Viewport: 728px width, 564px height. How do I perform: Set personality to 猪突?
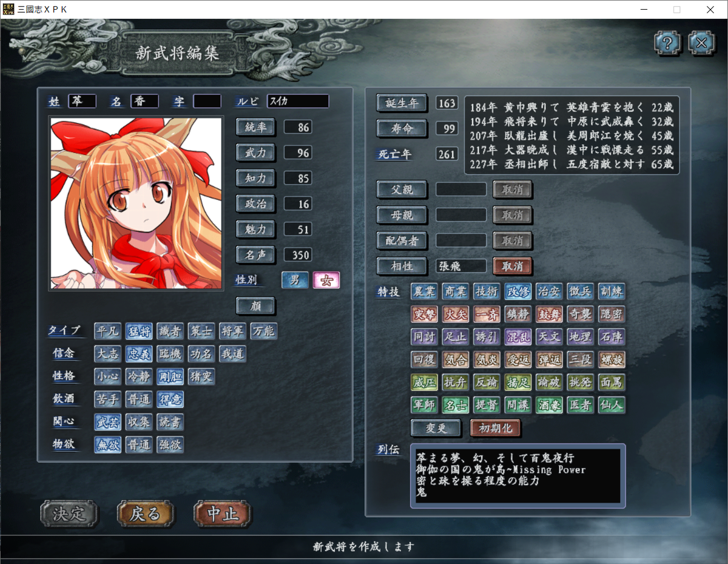pyautogui.click(x=201, y=376)
